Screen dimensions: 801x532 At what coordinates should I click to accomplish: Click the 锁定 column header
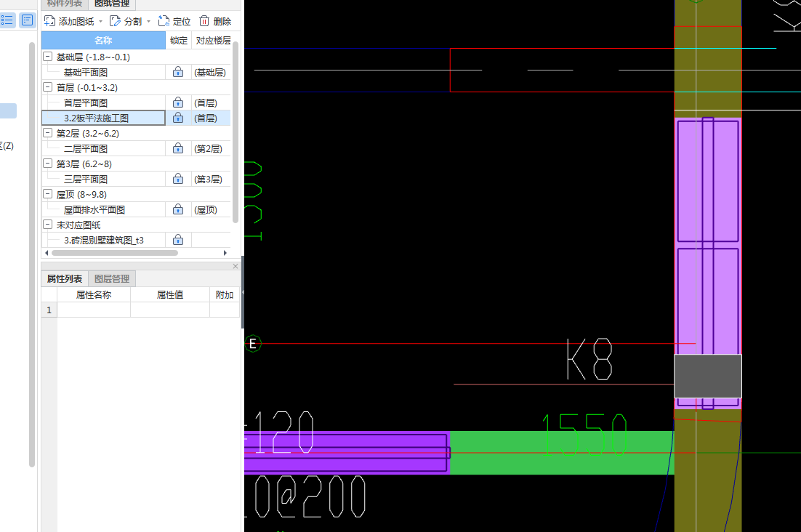(179, 40)
